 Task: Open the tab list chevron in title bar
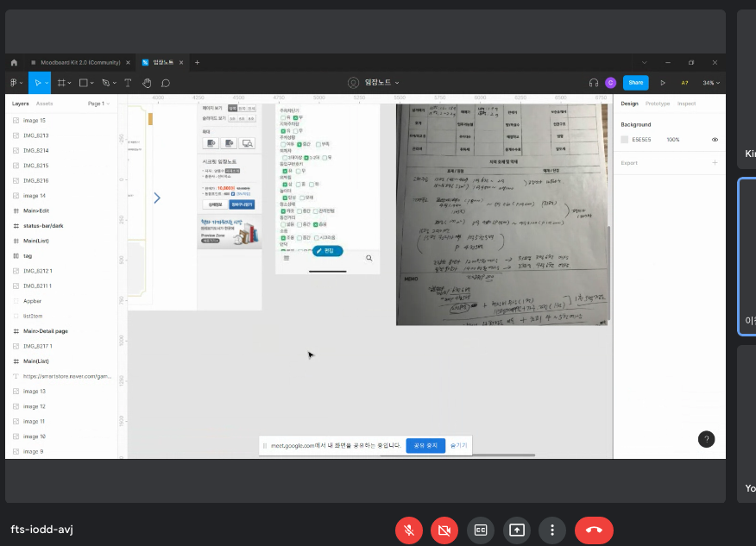pos(644,63)
